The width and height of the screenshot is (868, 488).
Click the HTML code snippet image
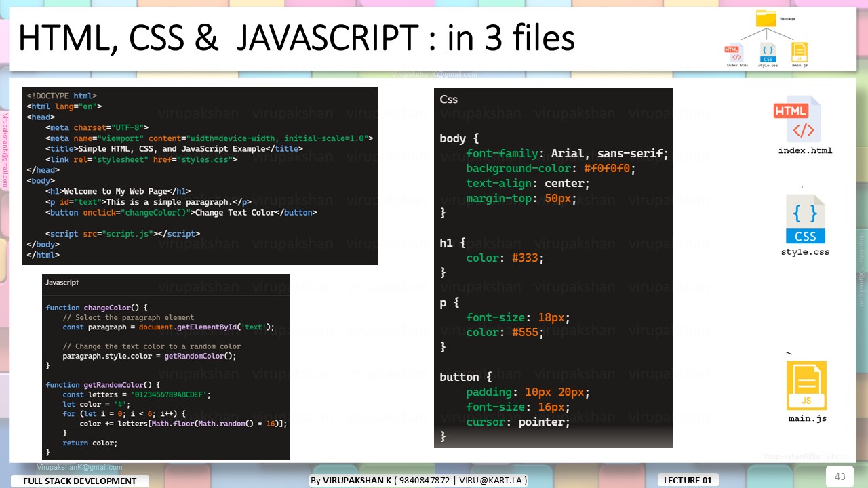[x=200, y=176]
